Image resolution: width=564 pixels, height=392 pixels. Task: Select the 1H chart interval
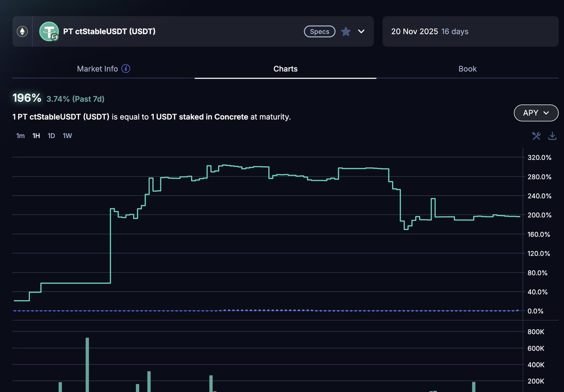pos(36,136)
